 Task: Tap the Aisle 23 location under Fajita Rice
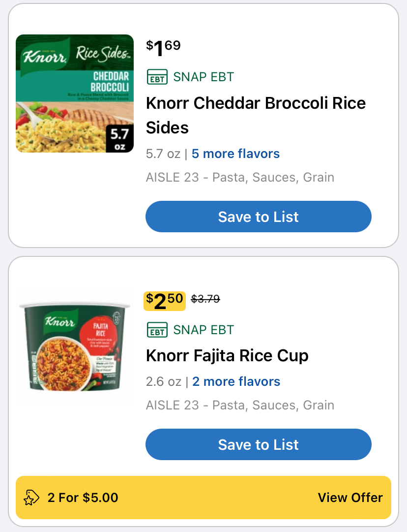[240, 405]
